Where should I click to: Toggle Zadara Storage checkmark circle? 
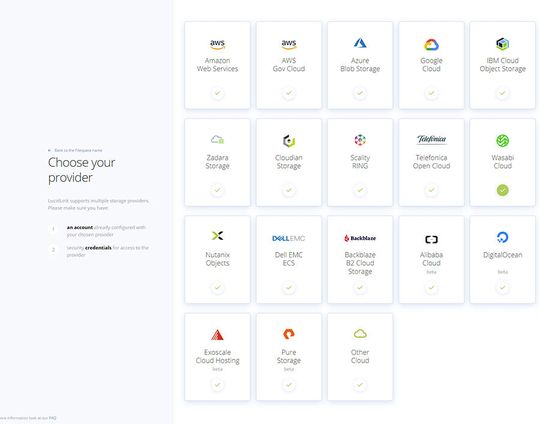217,190
